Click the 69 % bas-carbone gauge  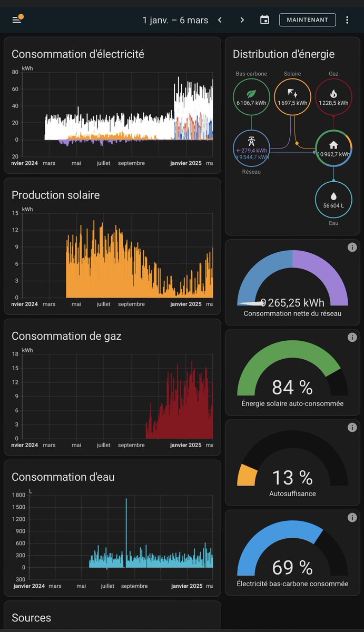coord(292,548)
